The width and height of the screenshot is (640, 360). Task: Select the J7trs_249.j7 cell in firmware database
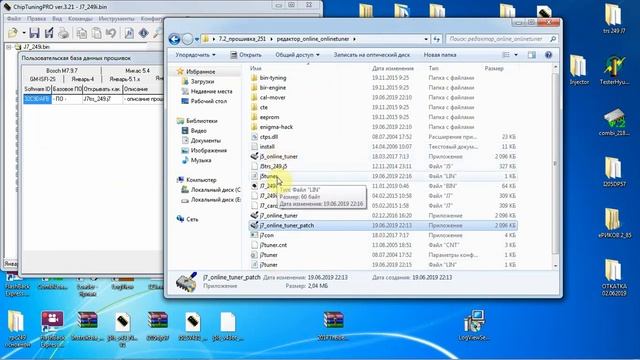(102, 99)
